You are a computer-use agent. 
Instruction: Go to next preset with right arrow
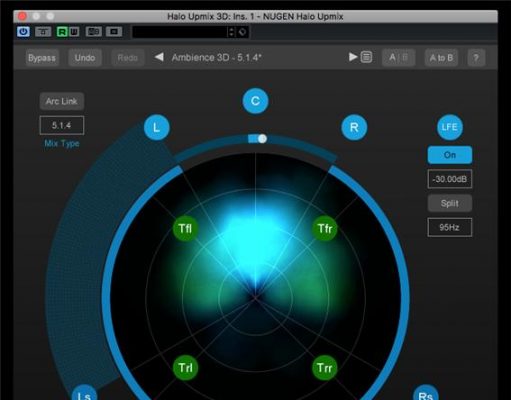coord(353,57)
